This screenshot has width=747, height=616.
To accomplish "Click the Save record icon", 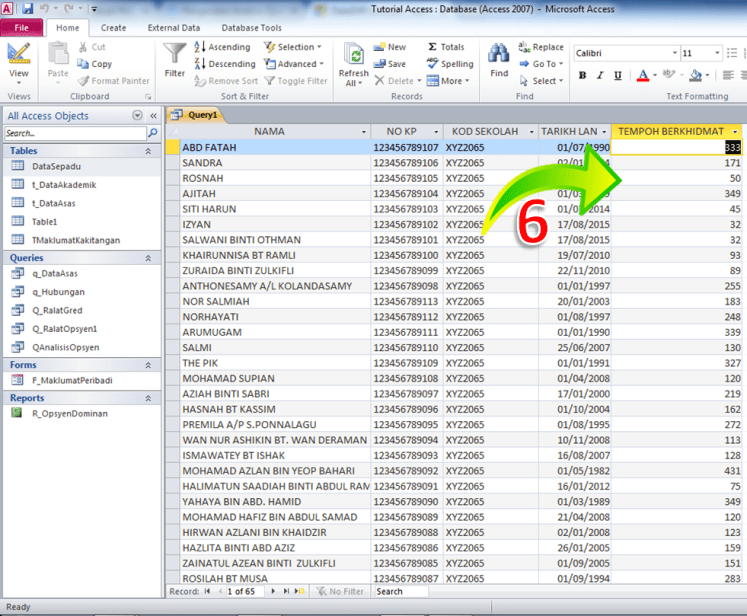I will (x=379, y=64).
